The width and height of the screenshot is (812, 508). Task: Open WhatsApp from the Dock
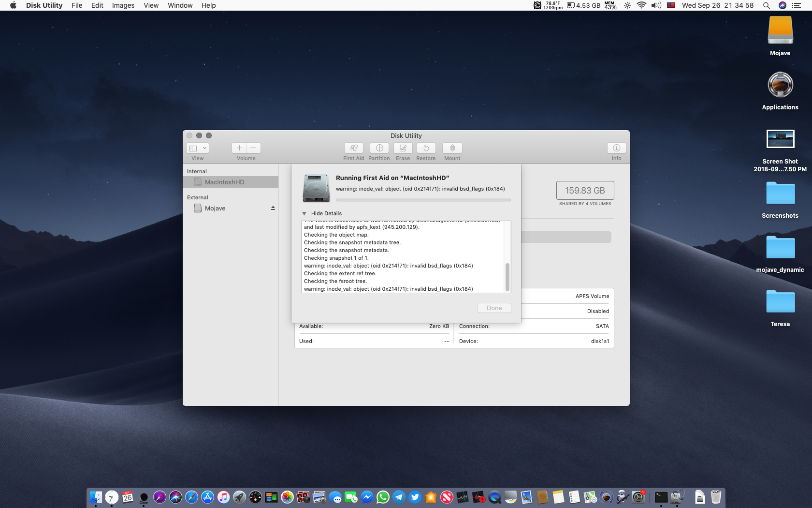383,497
